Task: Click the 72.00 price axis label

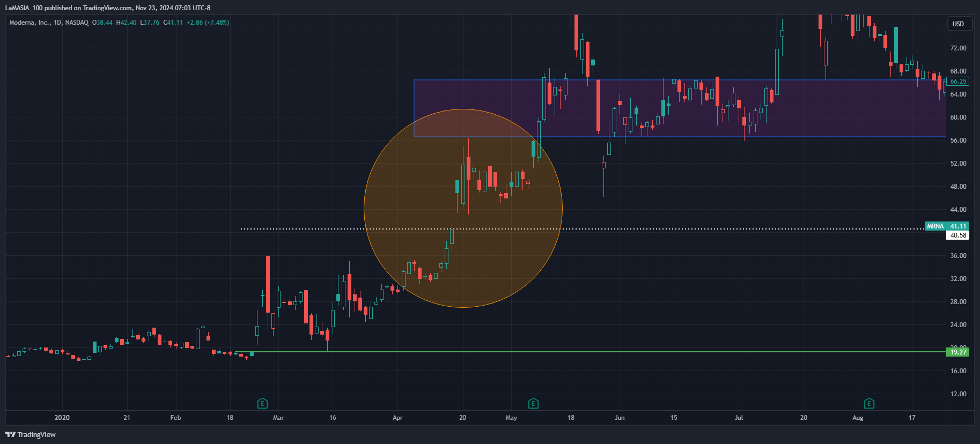Action: 958,48
